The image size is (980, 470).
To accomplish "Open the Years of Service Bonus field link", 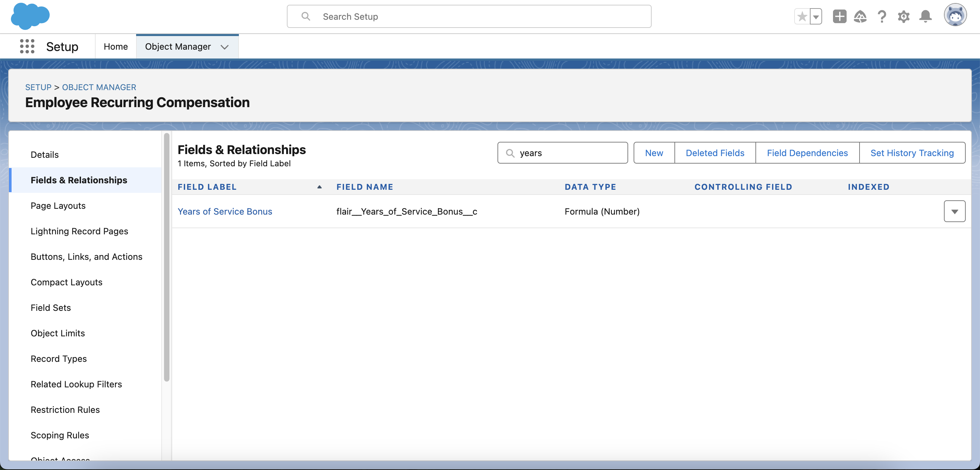I will click(225, 212).
